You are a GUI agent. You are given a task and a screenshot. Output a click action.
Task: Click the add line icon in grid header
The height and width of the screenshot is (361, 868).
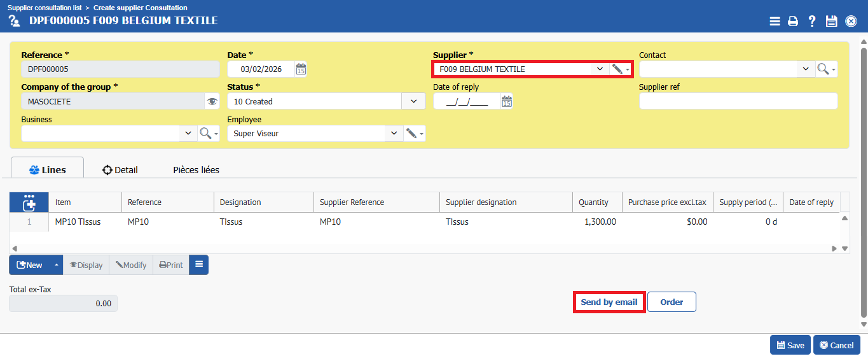(x=29, y=202)
